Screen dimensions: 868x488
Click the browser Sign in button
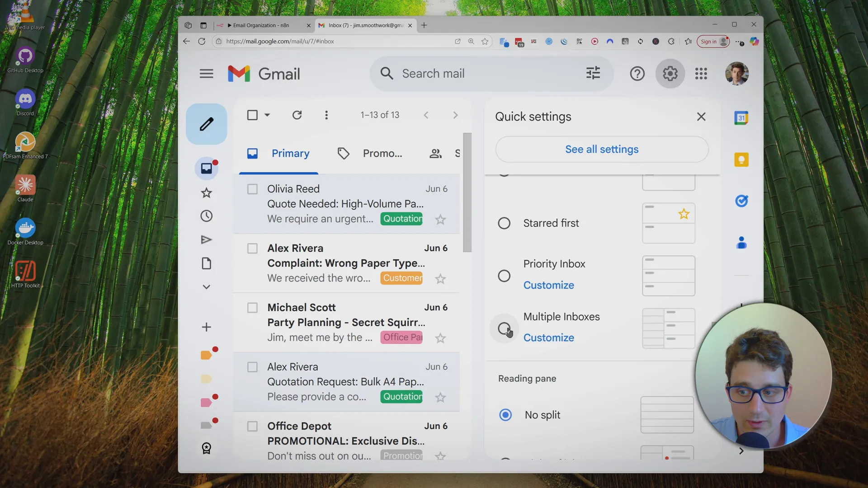[713, 42]
